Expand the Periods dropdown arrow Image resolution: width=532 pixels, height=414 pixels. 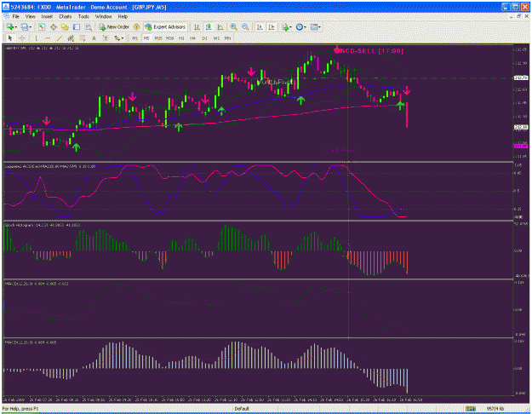point(305,26)
